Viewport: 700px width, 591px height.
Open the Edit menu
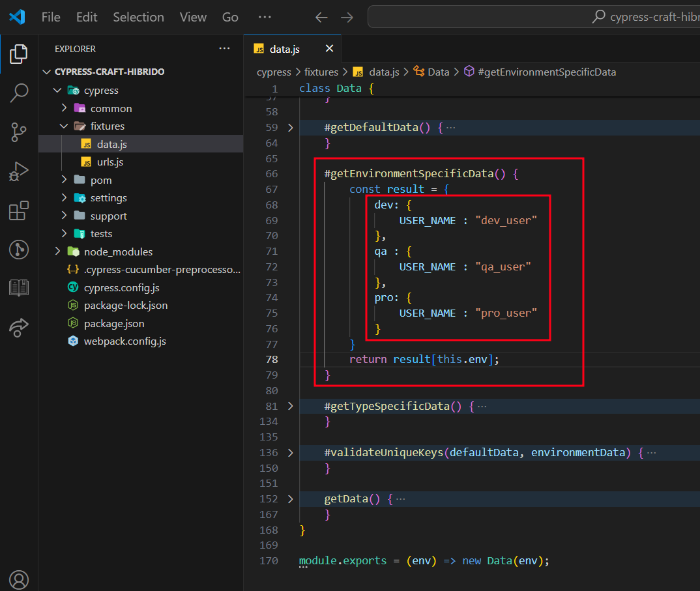[87, 17]
